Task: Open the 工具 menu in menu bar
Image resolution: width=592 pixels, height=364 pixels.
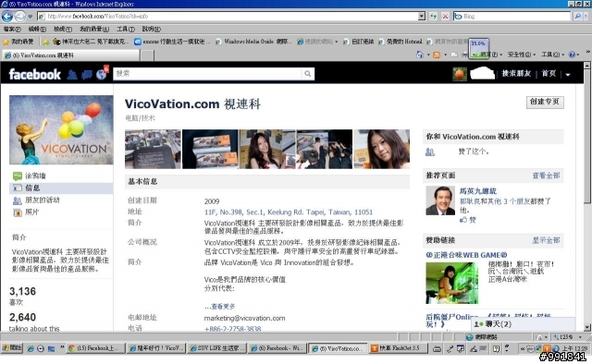Action: pyautogui.click(x=126, y=29)
